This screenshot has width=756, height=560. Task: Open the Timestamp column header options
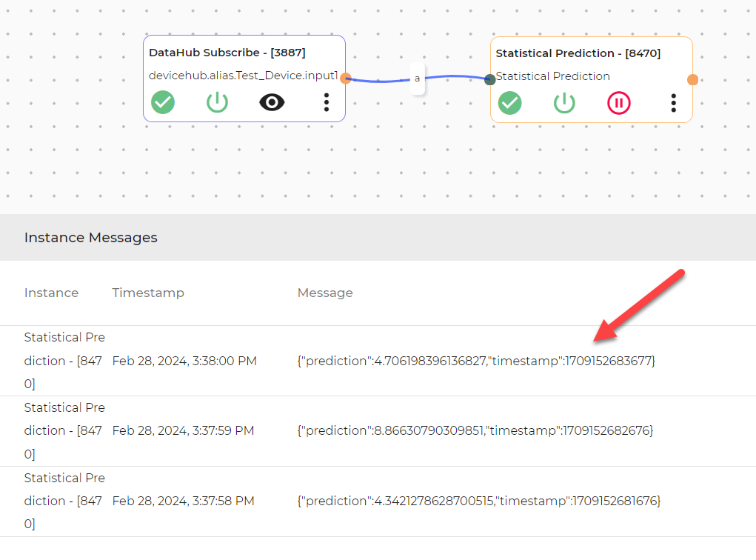(148, 293)
